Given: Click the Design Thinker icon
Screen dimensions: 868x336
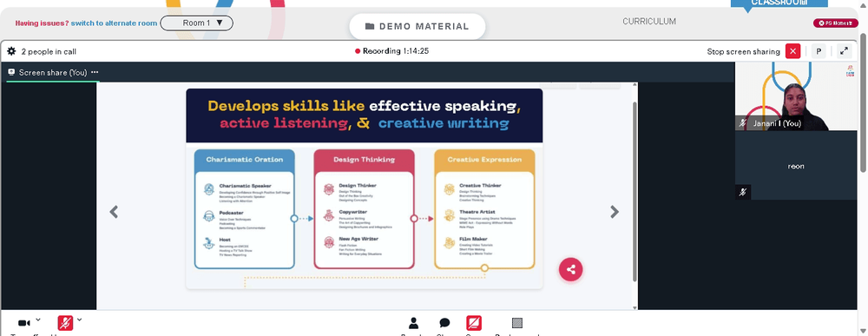Looking at the screenshot, I should 329,189.
